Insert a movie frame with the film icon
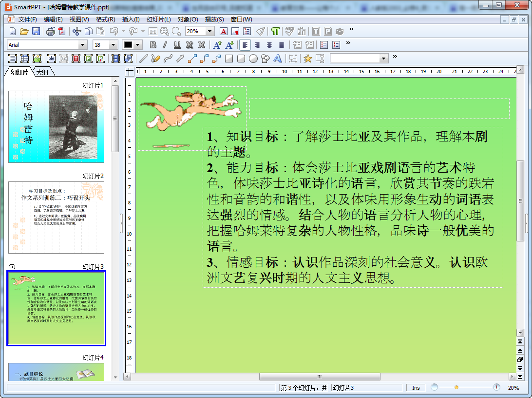This screenshot has height=398, width=532. 115,59
